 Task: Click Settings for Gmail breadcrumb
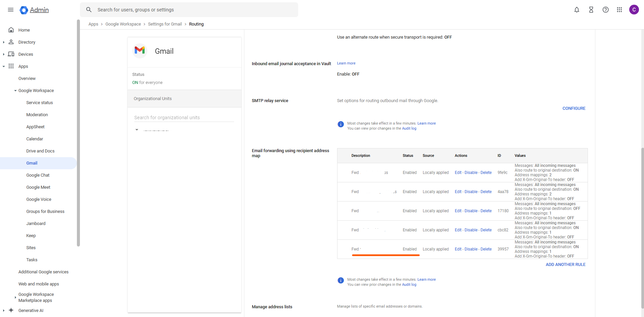coord(165,24)
